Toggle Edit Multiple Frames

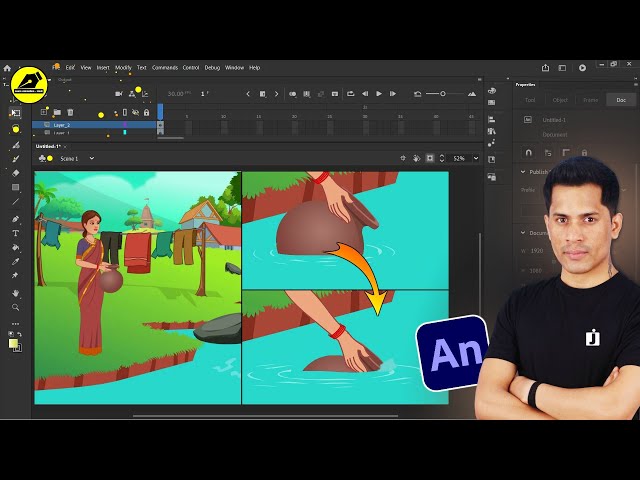[x=307, y=94]
